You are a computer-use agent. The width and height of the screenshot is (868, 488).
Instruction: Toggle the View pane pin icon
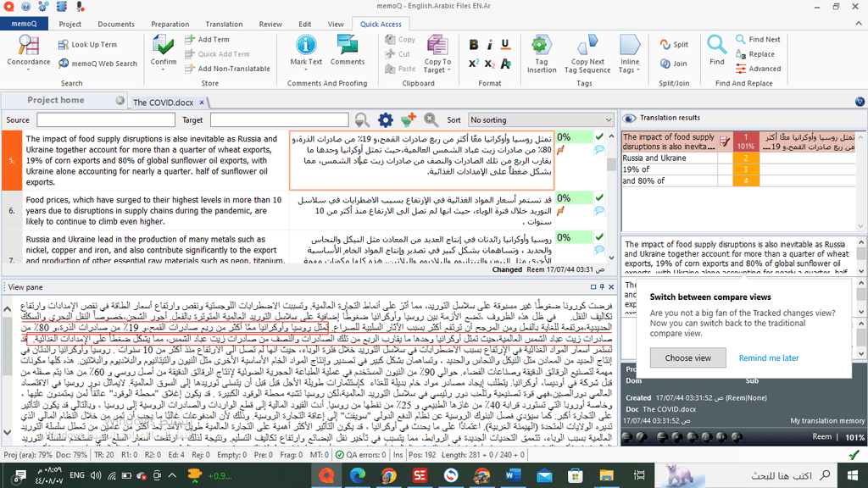[602, 286]
